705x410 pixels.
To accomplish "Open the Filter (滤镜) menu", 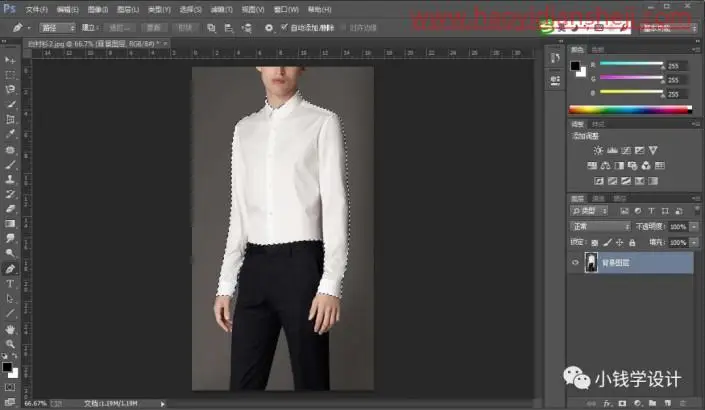I will pyautogui.click(x=221, y=9).
